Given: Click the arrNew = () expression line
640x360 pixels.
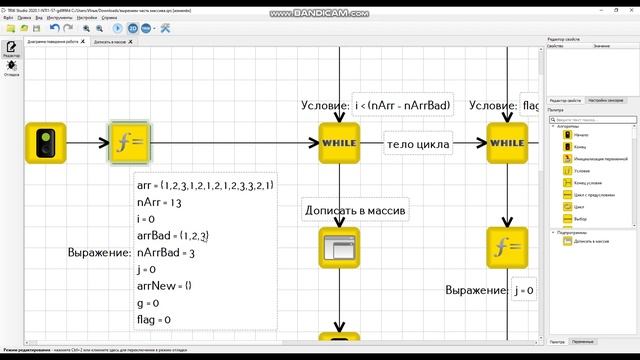Looking at the screenshot, I should (164, 286).
